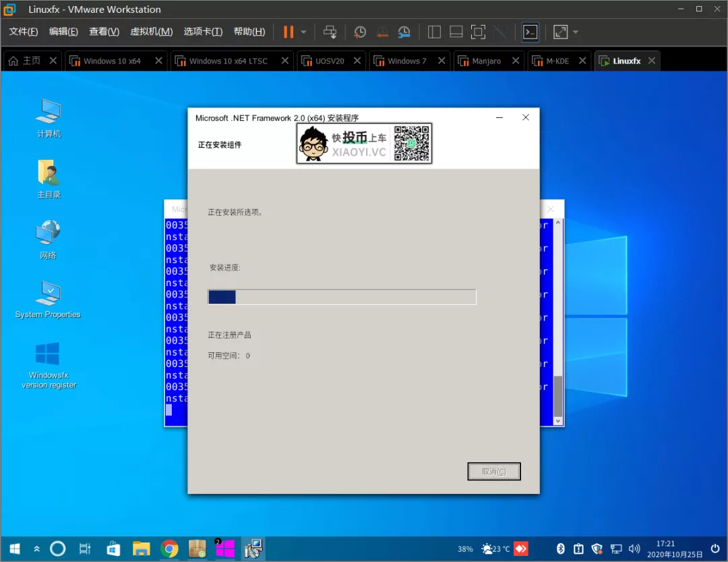This screenshot has width=728, height=562.
Task: Open the snapshot manager wrench-clock icon
Action: (x=404, y=32)
